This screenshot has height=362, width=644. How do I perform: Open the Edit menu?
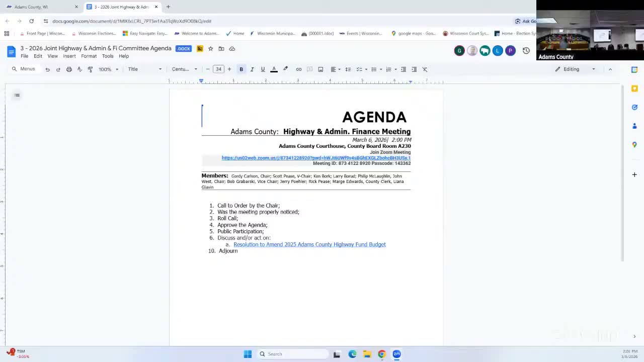38,56
